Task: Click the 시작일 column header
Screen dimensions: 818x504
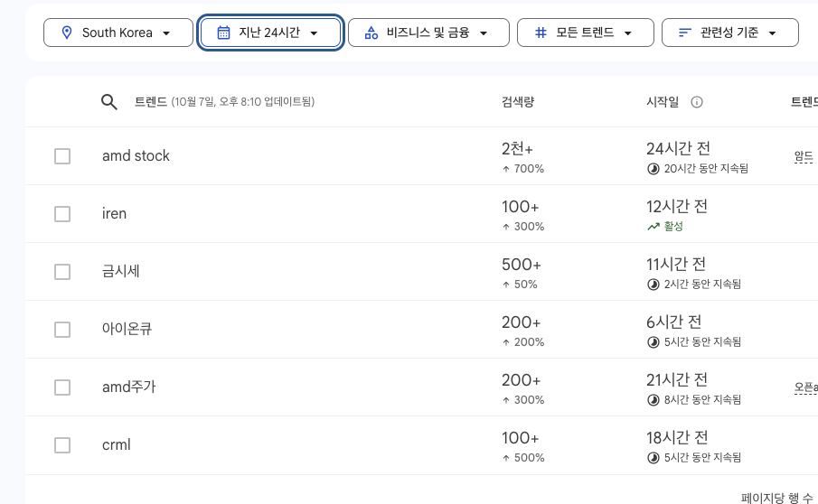Action: click(663, 102)
